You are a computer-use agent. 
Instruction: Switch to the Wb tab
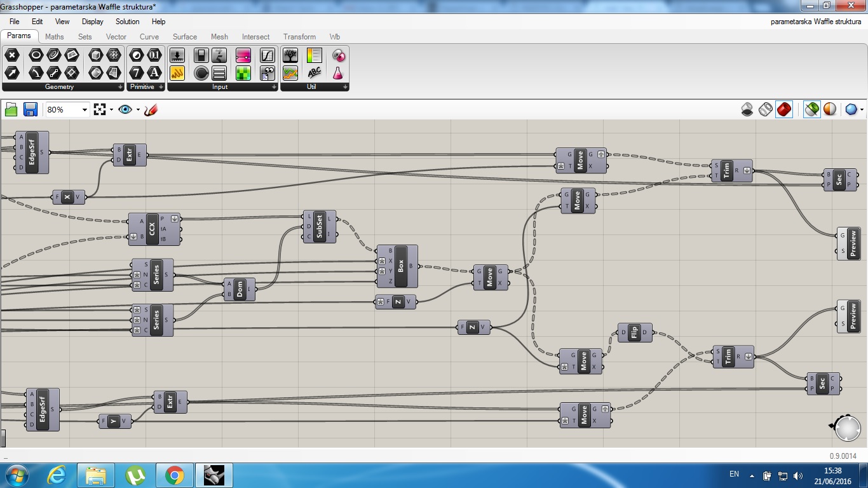[x=334, y=37]
